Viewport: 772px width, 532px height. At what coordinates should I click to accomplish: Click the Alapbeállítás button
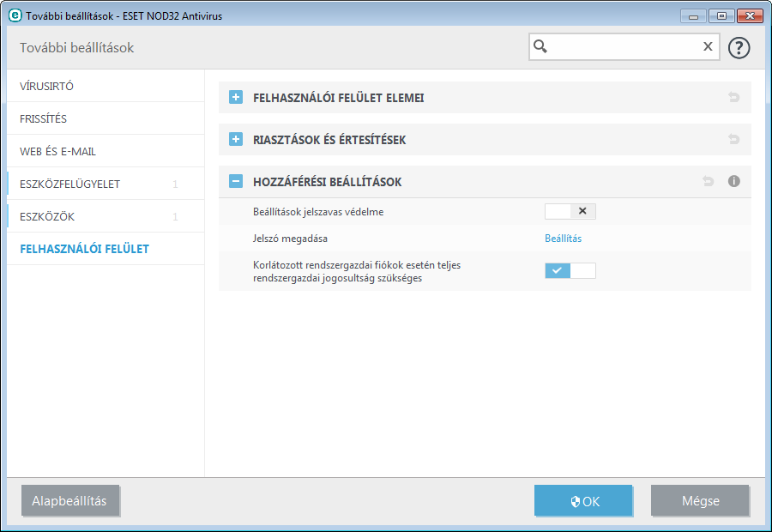click(70, 500)
